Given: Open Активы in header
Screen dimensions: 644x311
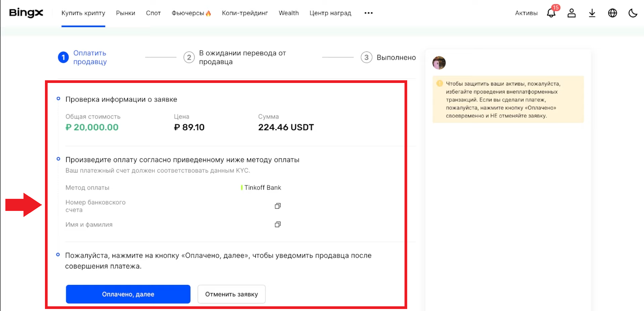Looking at the screenshot, I should pos(526,13).
